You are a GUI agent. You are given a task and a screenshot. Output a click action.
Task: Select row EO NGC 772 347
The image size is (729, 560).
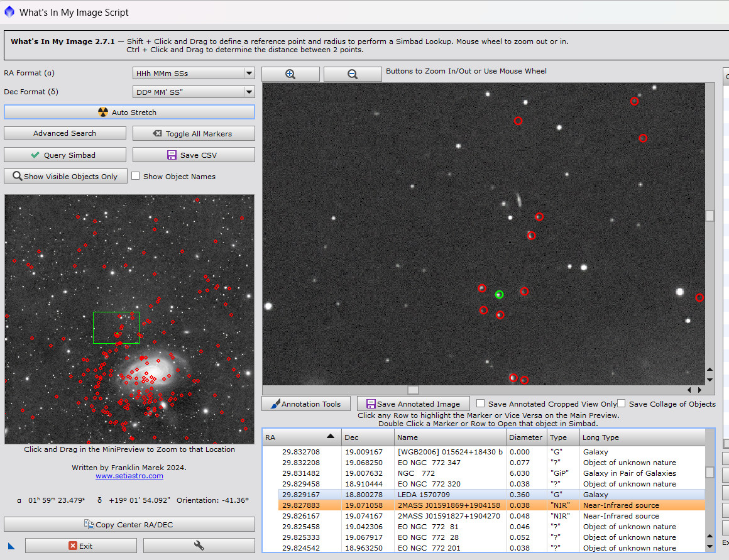(491, 463)
